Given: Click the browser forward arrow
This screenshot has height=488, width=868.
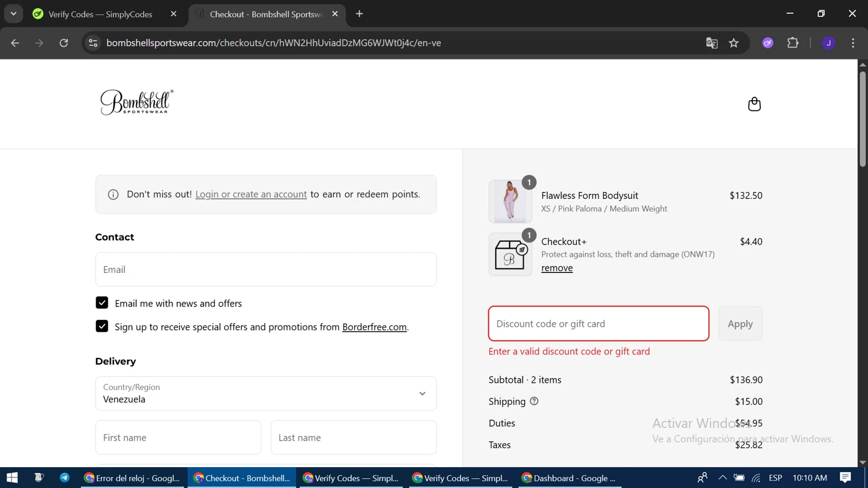Looking at the screenshot, I should [x=39, y=43].
